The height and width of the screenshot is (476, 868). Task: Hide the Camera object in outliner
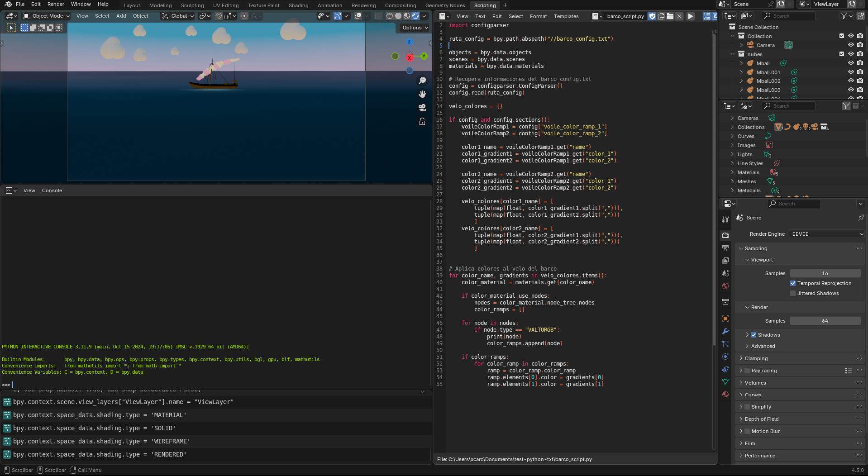pos(851,45)
